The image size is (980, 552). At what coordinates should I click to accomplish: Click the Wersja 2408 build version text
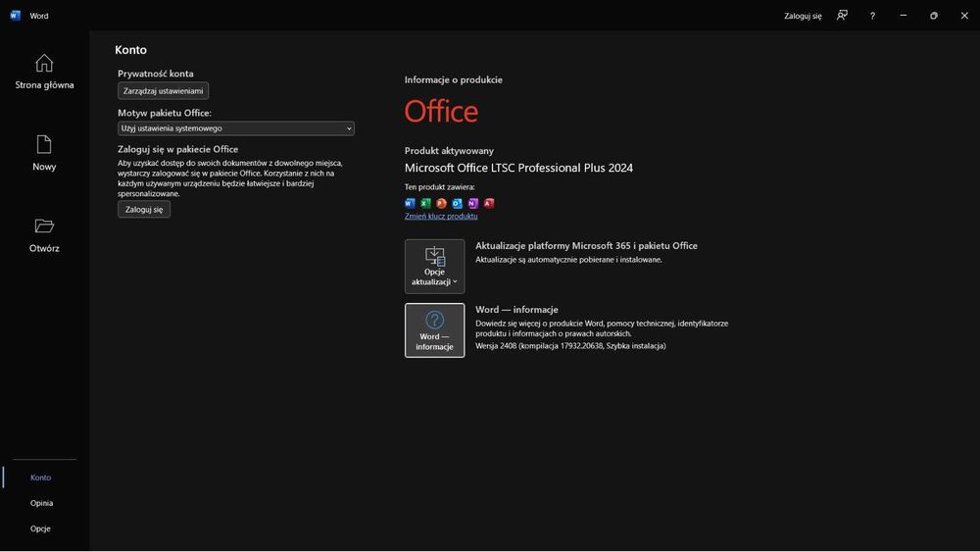(x=570, y=346)
